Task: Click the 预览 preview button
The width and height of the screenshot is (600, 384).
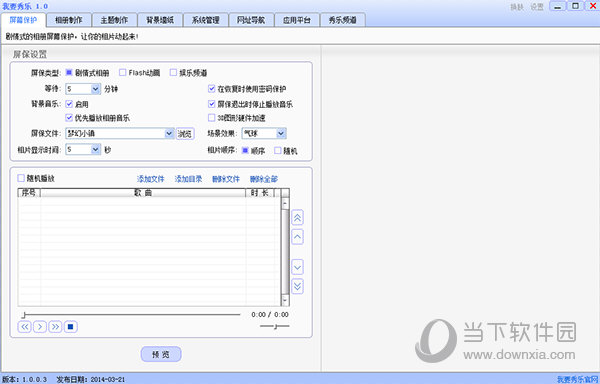Action: coord(161,354)
